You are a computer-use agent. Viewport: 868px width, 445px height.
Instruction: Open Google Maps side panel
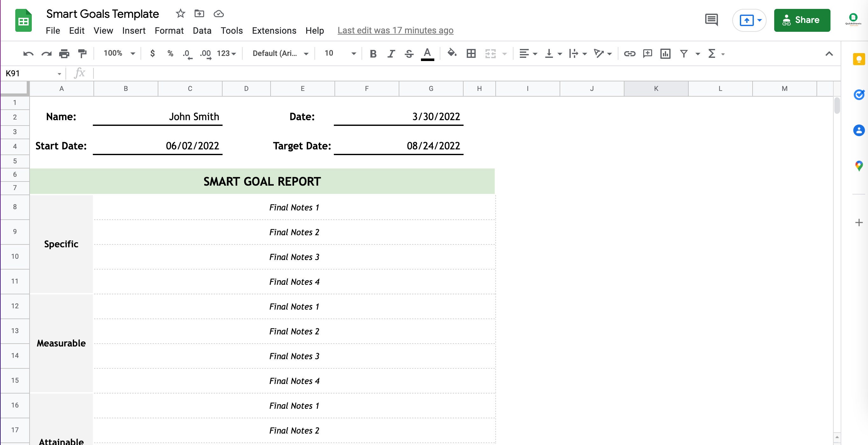pos(859,165)
